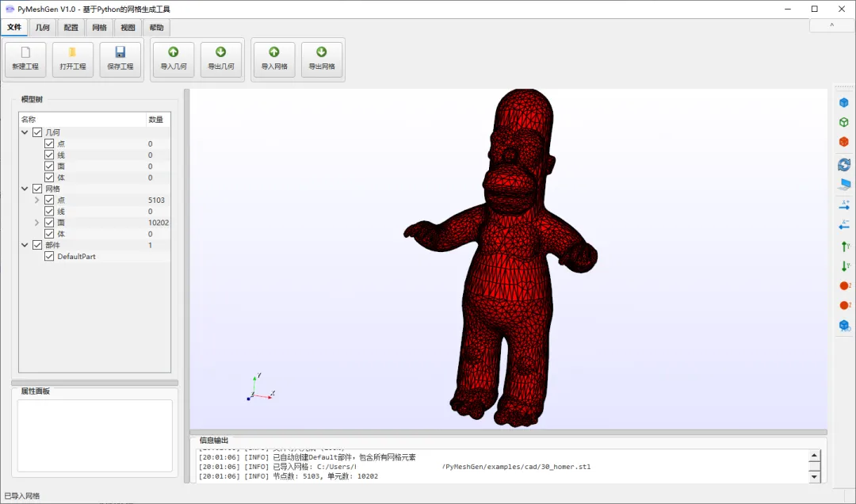The width and height of the screenshot is (856, 504).
Task: Click the orange-red cube display icon
Action: pos(844,142)
